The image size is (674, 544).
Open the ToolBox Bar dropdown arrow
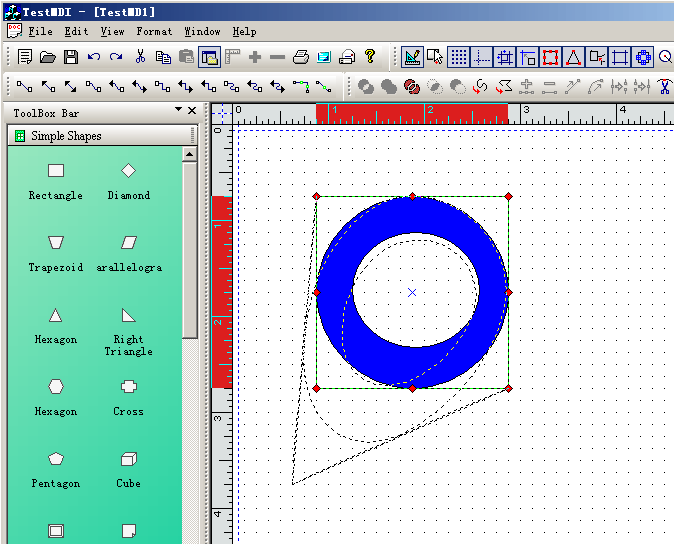tap(178, 110)
